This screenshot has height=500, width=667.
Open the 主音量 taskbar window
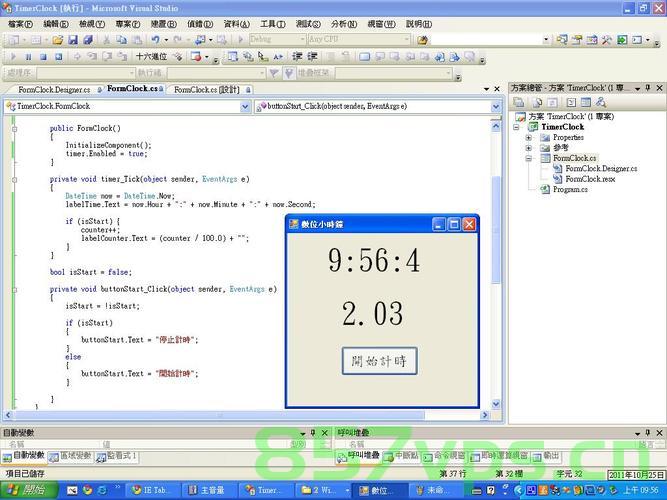pos(208,490)
